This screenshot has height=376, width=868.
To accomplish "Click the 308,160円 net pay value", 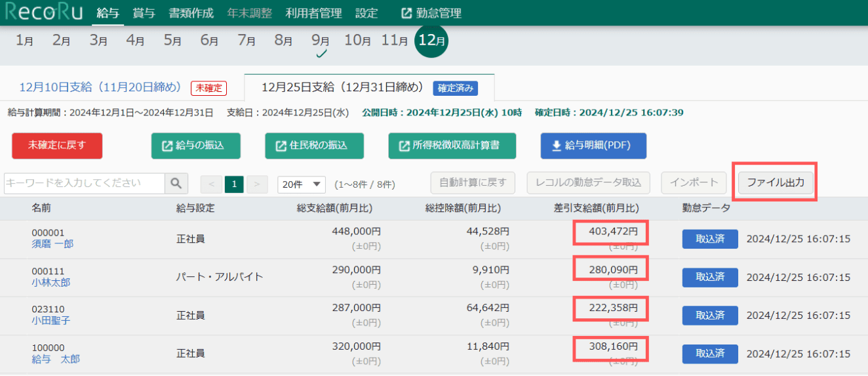I will 613,346.
